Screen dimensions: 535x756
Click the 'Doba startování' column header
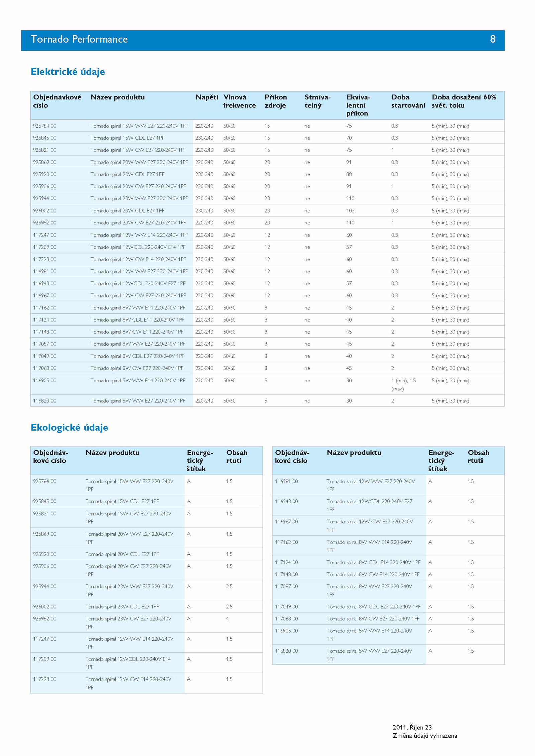(x=408, y=101)
